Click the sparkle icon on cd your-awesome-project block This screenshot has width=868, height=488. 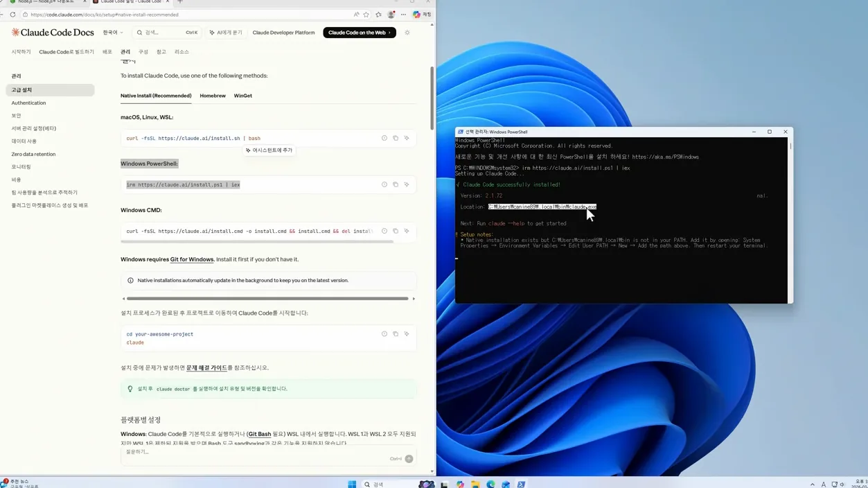[407, 333]
